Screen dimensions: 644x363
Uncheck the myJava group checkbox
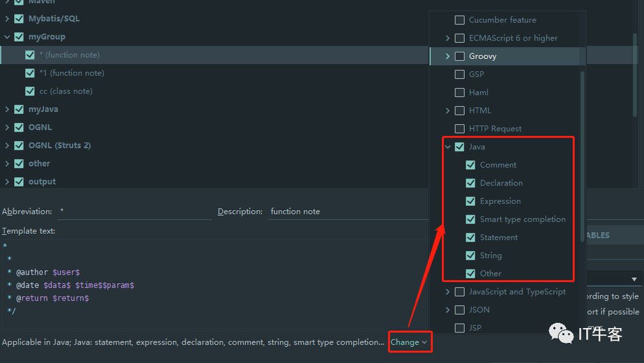(x=19, y=109)
